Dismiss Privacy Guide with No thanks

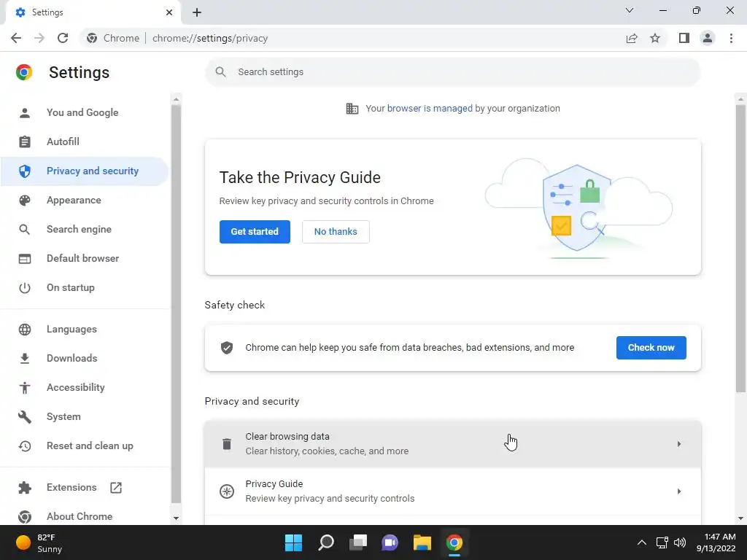(336, 231)
